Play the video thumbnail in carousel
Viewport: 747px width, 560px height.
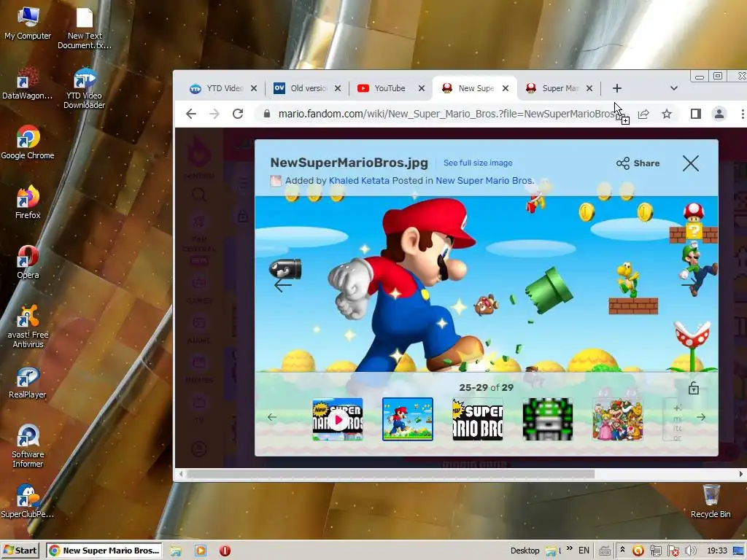pyautogui.click(x=338, y=419)
